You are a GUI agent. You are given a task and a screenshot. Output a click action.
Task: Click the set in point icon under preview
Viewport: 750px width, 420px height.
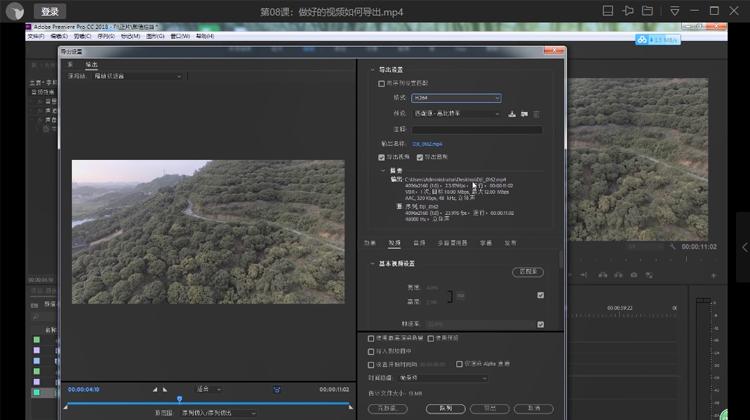click(155, 390)
